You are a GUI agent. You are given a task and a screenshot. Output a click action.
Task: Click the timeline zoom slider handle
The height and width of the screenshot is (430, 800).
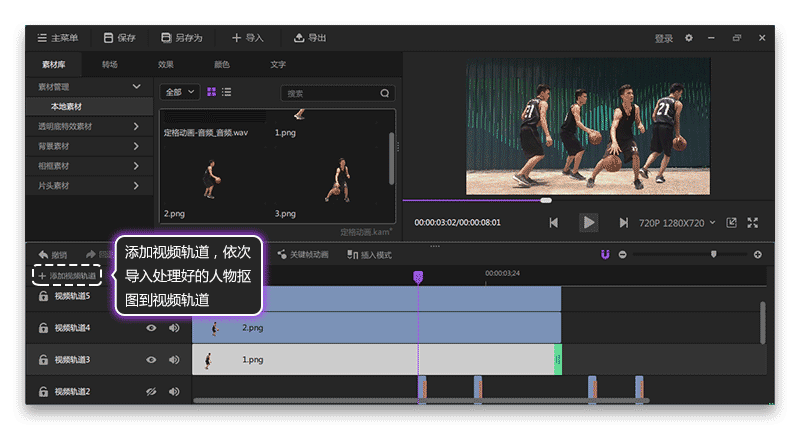click(x=713, y=254)
